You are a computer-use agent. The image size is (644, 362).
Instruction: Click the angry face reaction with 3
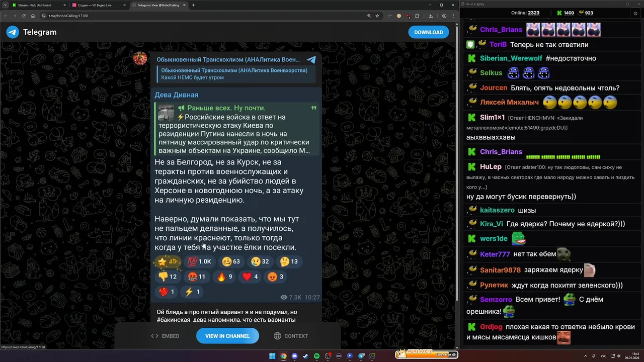pos(276,277)
